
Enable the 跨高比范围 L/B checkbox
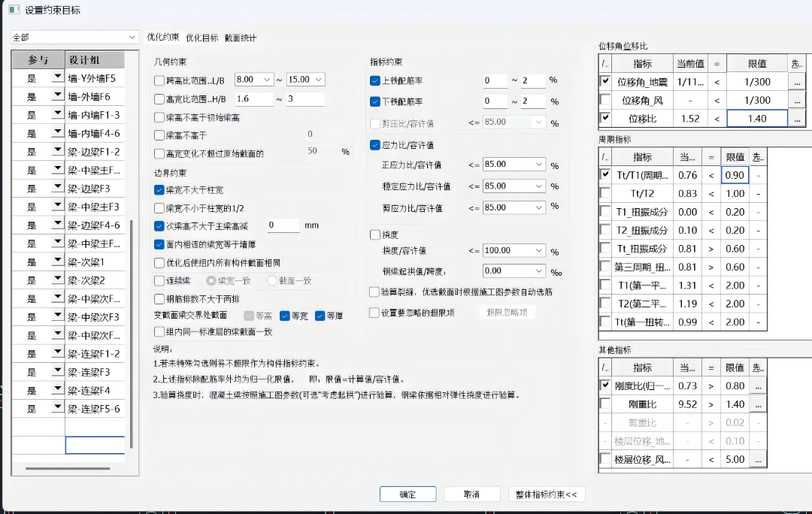click(159, 80)
